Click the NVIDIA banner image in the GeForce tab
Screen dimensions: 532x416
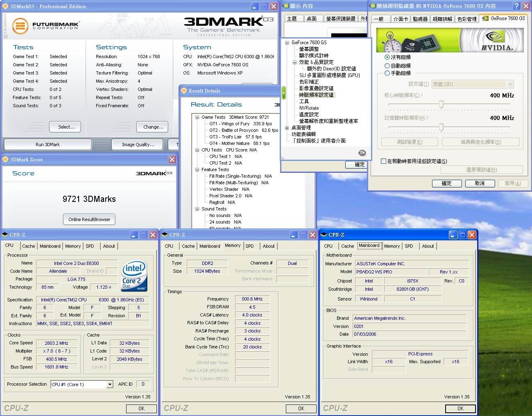(450, 40)
